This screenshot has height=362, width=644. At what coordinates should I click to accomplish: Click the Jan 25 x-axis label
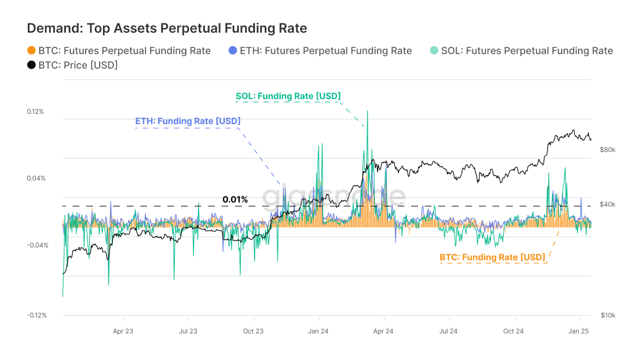(x=578, y=331)
